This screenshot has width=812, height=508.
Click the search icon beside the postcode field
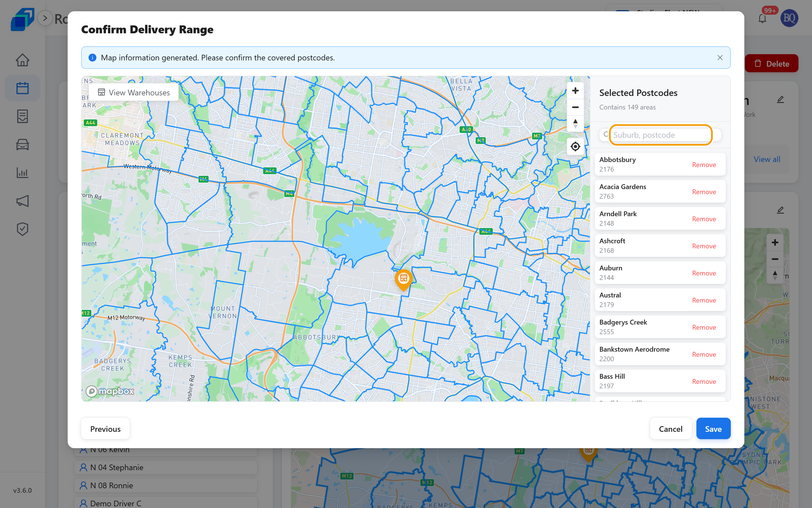coord(605,134)
